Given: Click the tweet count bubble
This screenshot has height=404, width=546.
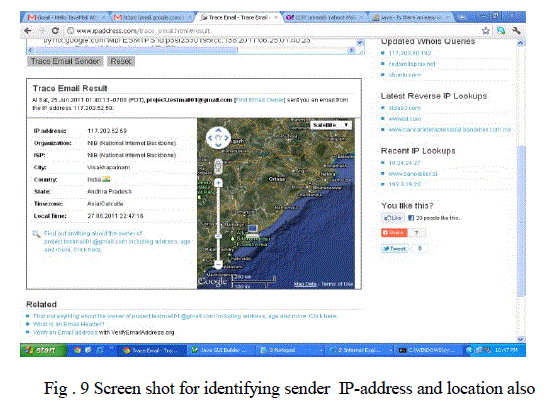Looking at the screenshot, I should [x=420, y=249].
